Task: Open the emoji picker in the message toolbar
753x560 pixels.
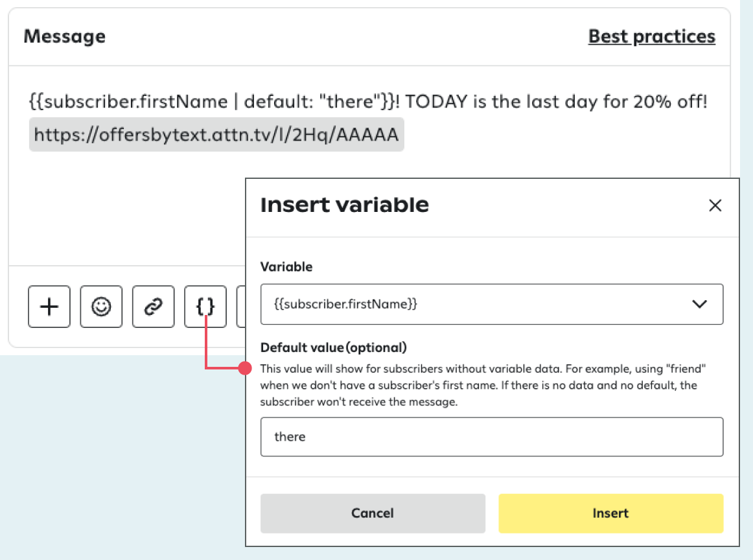Action: point(101,307)
